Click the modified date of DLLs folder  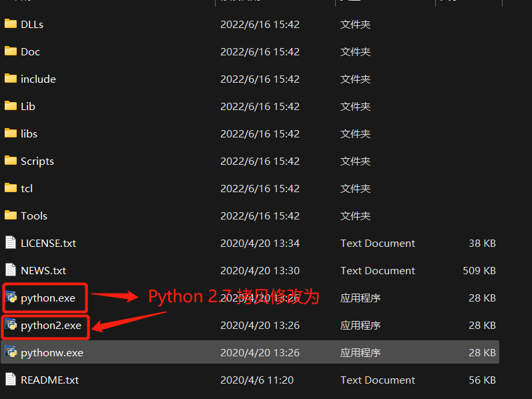(260, 25)
